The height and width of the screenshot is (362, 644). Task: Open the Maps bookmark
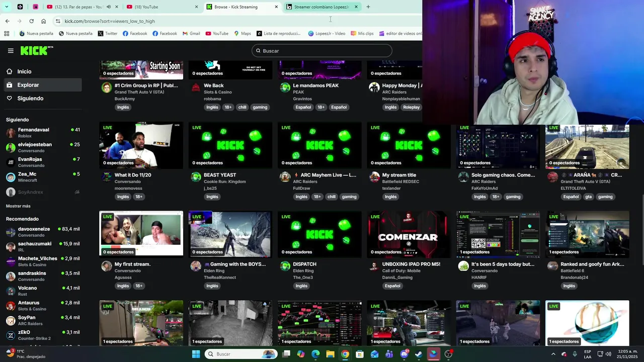point(242,34)
